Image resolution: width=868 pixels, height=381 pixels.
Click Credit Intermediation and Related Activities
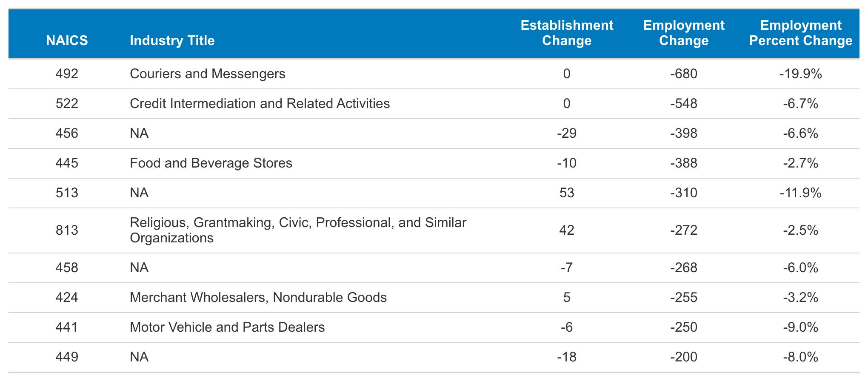point(260,104)
